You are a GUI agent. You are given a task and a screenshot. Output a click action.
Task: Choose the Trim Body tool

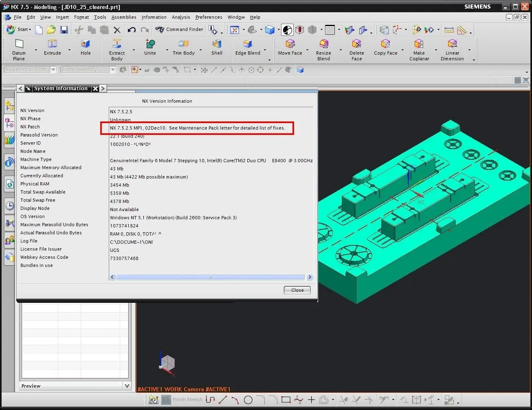click(184, 48)
